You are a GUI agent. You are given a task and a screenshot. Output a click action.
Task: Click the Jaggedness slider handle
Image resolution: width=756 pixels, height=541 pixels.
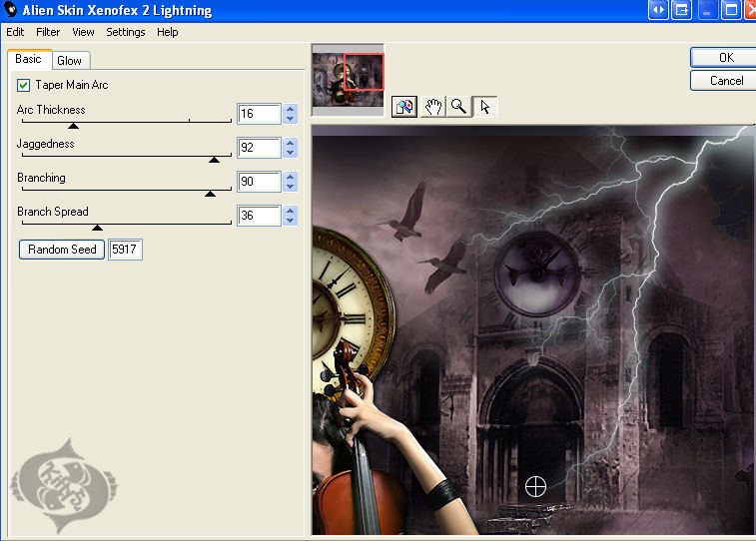point(214,160)
